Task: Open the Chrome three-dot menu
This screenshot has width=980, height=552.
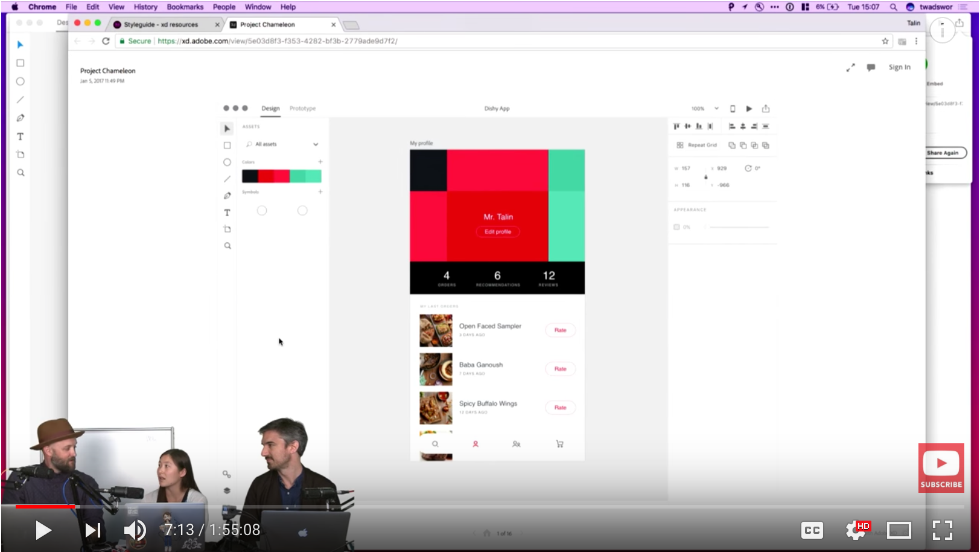Action: [916, 41]
